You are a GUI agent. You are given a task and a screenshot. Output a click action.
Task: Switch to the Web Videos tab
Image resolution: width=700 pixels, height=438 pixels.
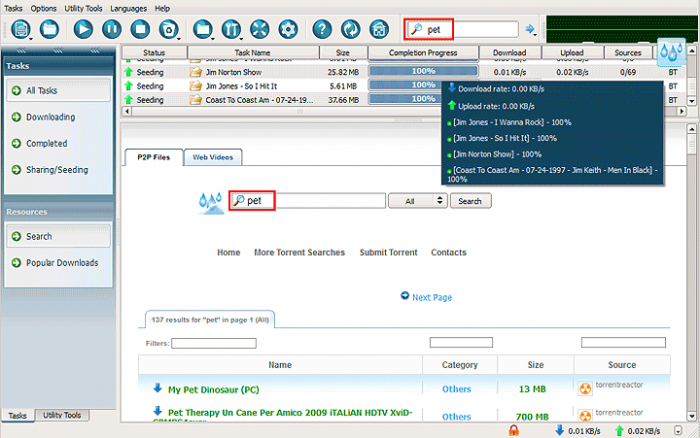(x=213, y=157)
